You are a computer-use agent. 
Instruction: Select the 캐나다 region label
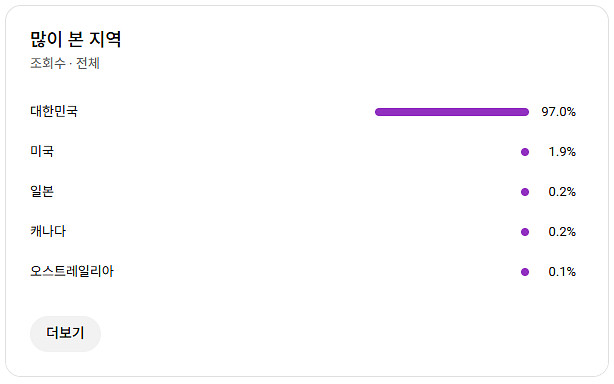point(48,231)
